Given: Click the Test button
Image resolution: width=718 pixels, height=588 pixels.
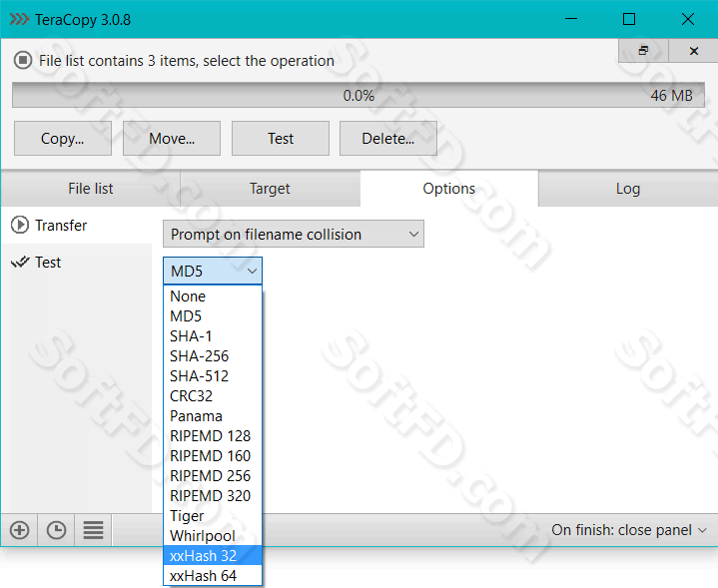Looking at the screenshot, I should [x=281, y=139].
